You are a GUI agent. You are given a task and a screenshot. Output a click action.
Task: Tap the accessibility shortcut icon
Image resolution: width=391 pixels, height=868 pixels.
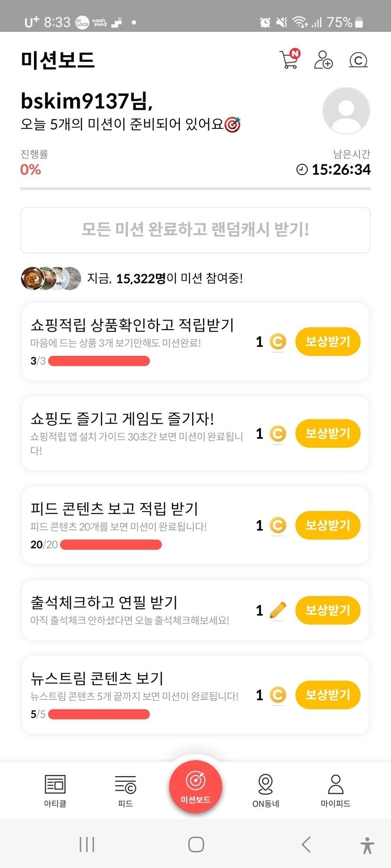(367, 845)
